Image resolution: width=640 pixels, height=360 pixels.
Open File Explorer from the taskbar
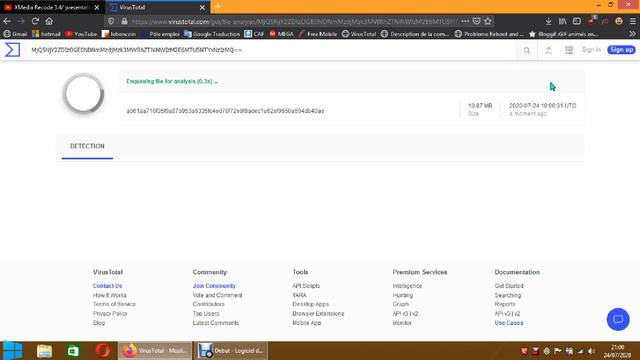coord(44,351)
